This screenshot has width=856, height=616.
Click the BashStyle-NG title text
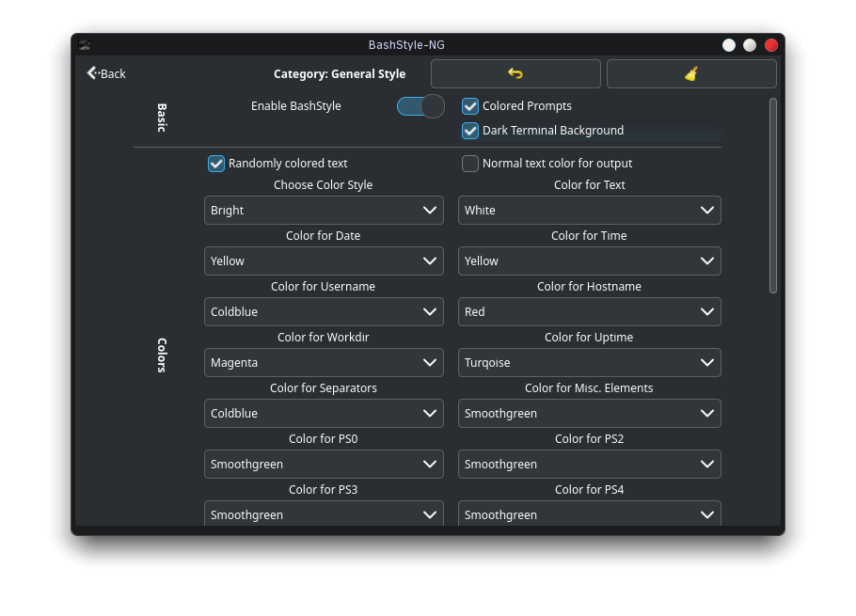point(406,45)
